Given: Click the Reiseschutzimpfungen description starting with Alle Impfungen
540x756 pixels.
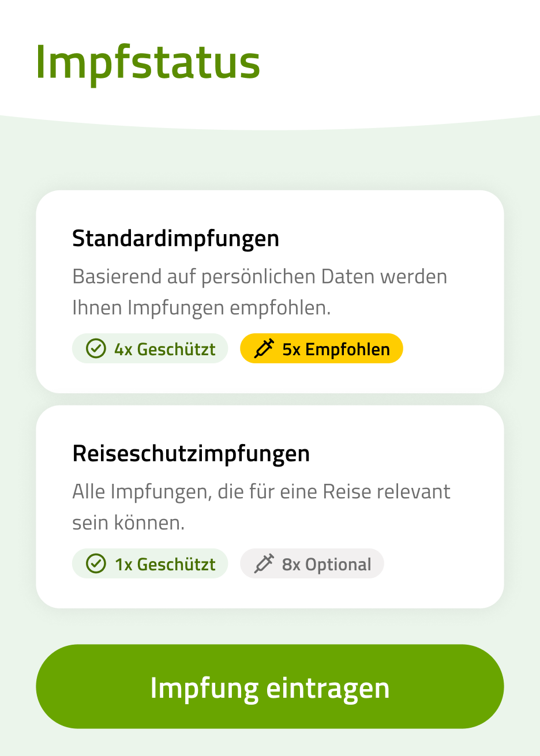Looking at the screenshot, I should tap(261, 492).
